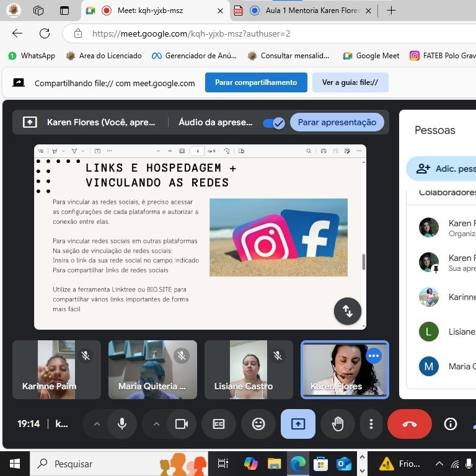476x476 pixels.
Task: Reload the current page
Action: [45, 33]
